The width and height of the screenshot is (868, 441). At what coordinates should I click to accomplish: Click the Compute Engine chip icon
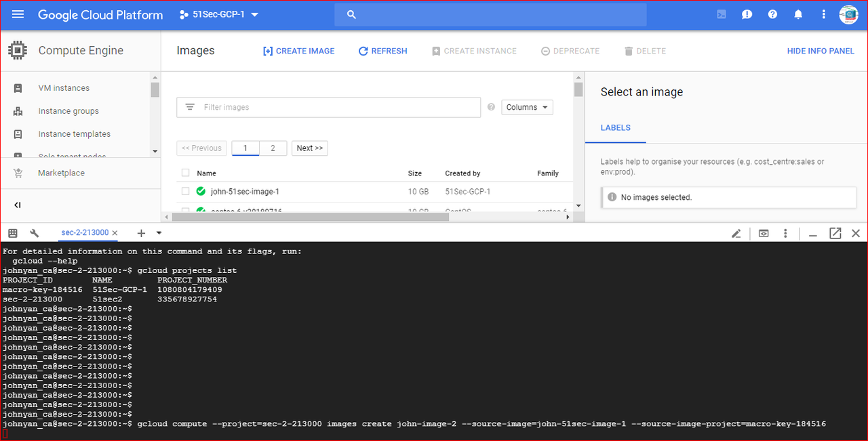18,50
